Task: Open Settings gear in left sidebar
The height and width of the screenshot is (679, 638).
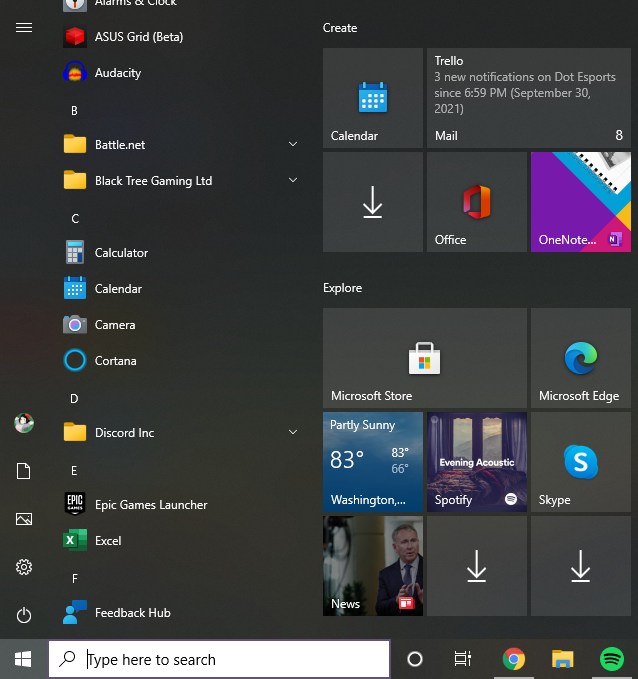Action: 24,567
